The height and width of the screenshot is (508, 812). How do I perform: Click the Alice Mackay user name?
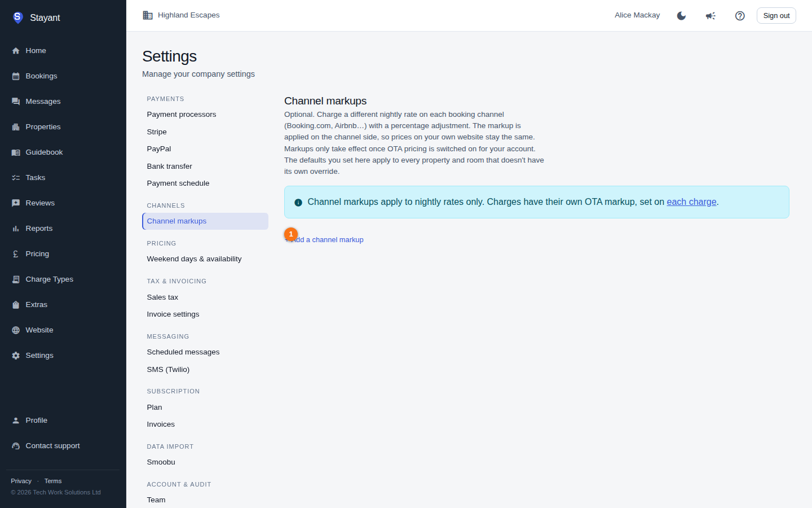pos(637,15)
